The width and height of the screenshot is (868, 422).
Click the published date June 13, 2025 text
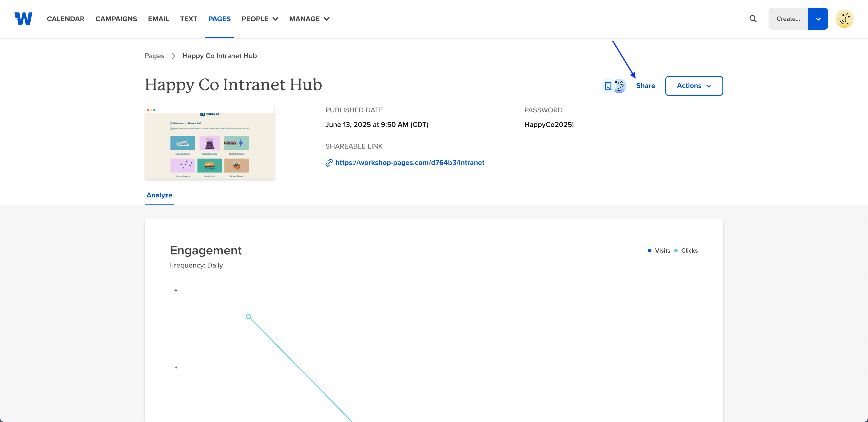[x=377, y=125]
